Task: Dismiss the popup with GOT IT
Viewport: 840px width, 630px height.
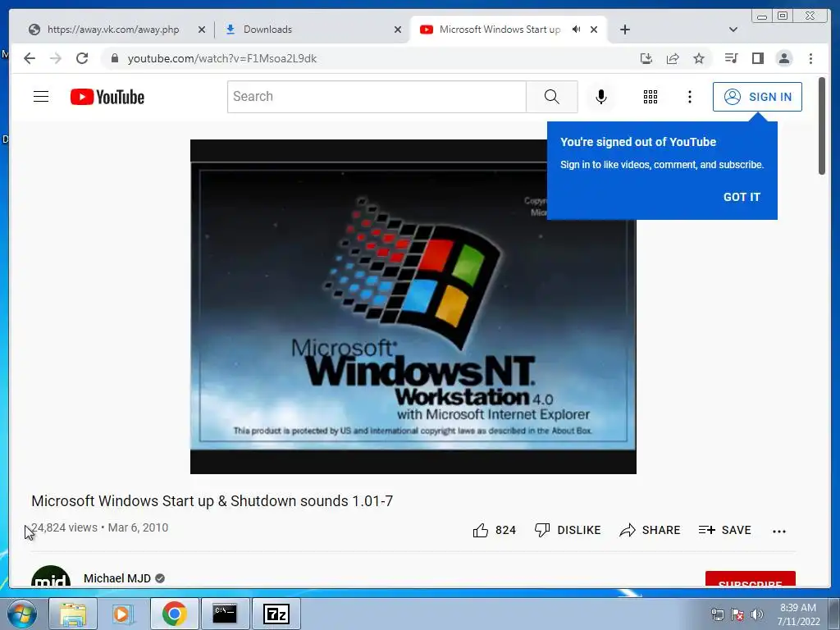Action: coord(742,197)
